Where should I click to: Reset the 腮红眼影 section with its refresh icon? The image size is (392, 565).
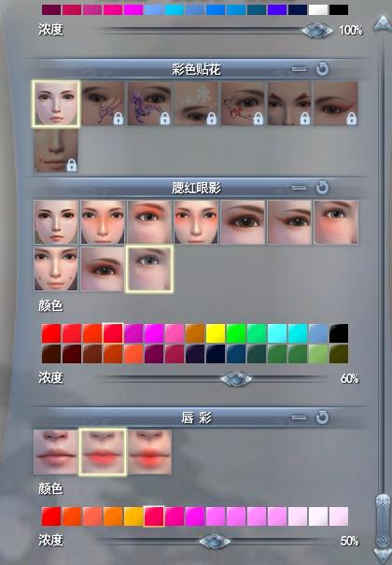point(322,188)
